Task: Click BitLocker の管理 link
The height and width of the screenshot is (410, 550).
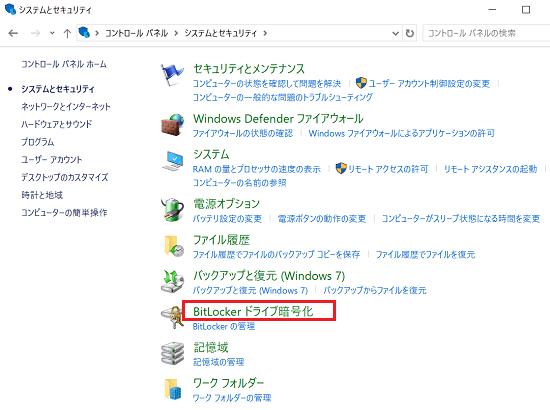Action: click(x=224, y=327)
